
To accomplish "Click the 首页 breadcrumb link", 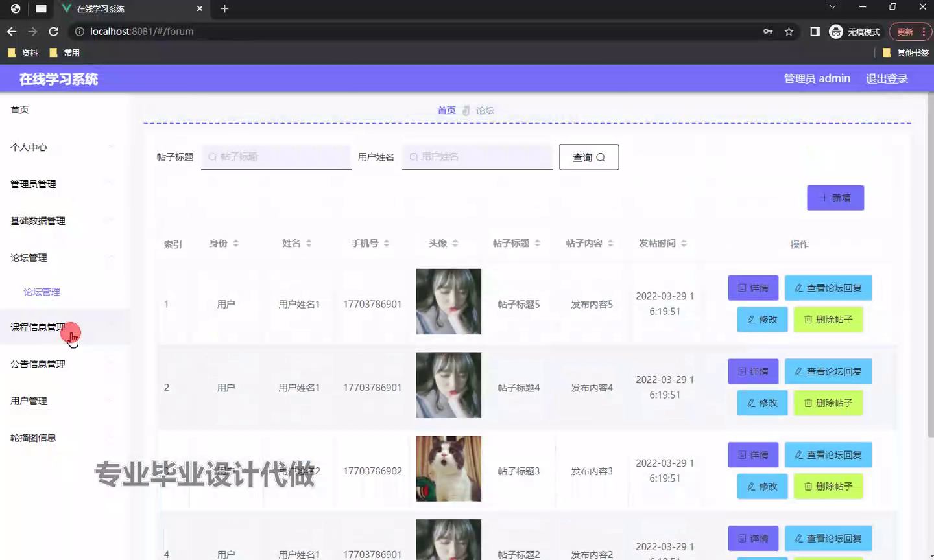I will [x=446, y=110].
